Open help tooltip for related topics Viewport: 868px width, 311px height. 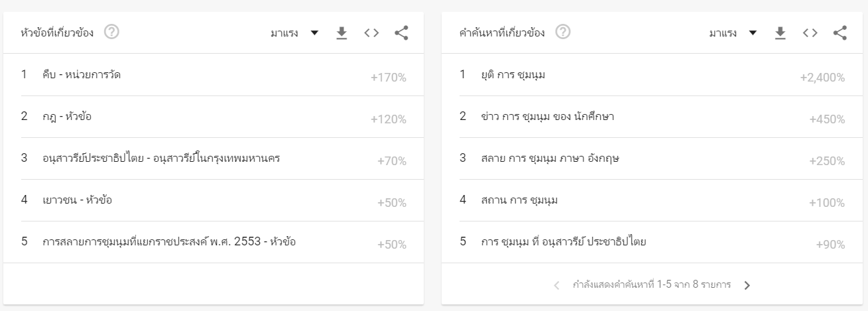click(111, 32)
